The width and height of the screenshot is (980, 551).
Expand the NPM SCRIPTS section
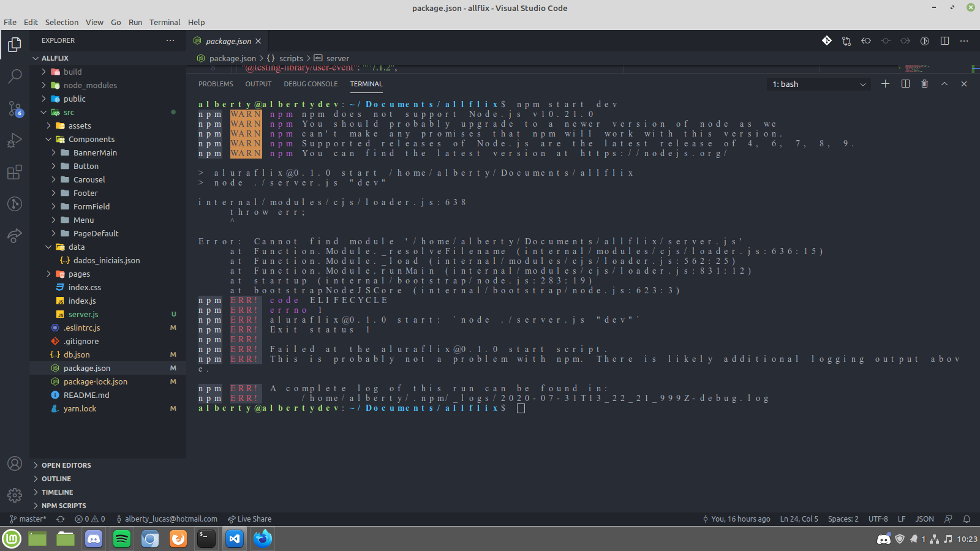click(108, 506)
